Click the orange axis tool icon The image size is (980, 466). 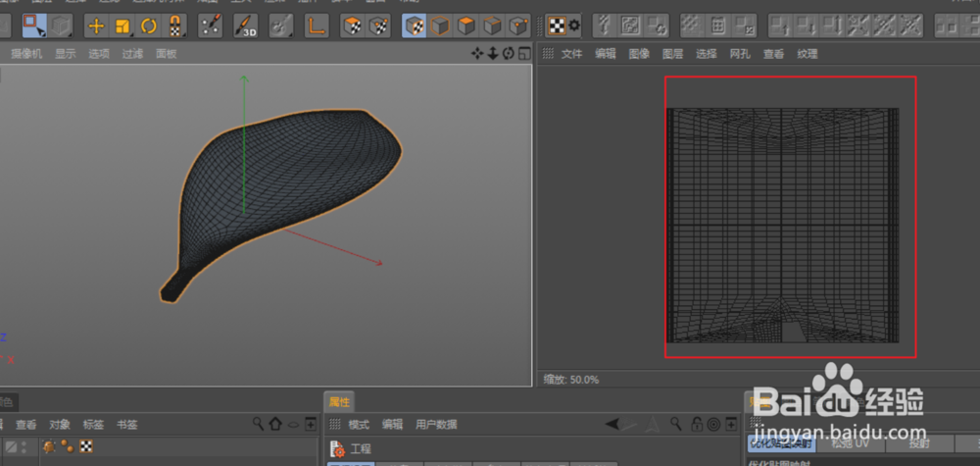(x=317, y=26)
